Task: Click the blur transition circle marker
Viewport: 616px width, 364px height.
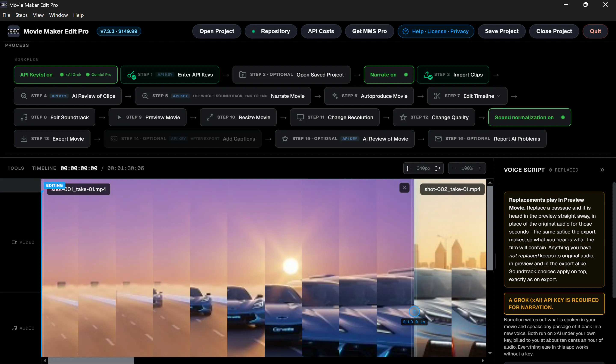Action: coord(414,311)
